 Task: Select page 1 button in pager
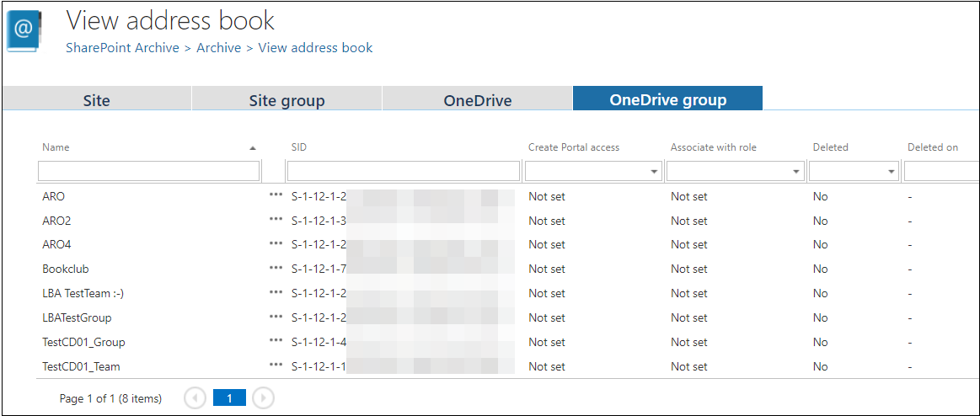(228, 398)
